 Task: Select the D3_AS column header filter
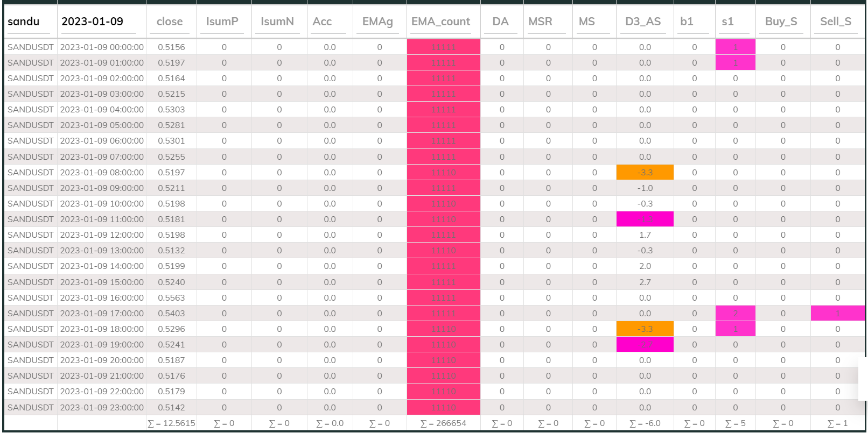(644, 22)
